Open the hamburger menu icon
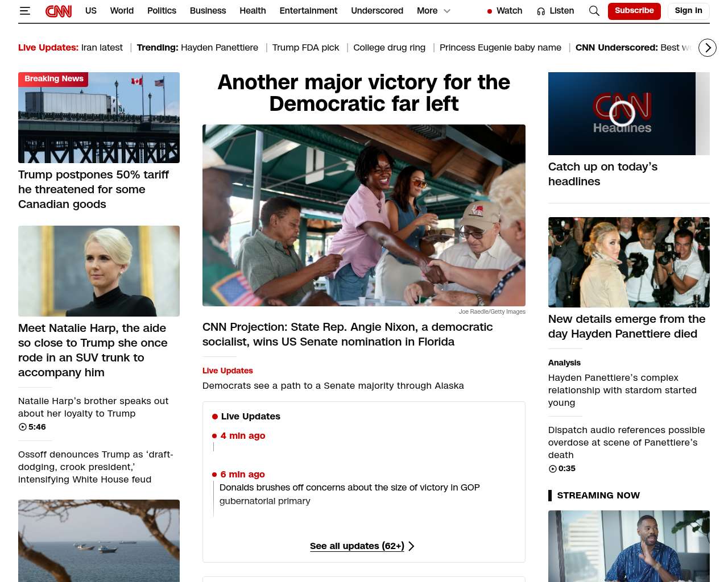The width and height of the screenshot is (728, 582). click(x=25, y=11)
